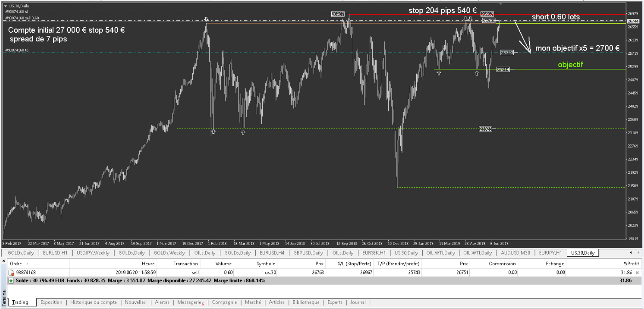Click the green objectif text label
Image resolution: width=644 pixels, height=309 pixels.
coord(570,65)
